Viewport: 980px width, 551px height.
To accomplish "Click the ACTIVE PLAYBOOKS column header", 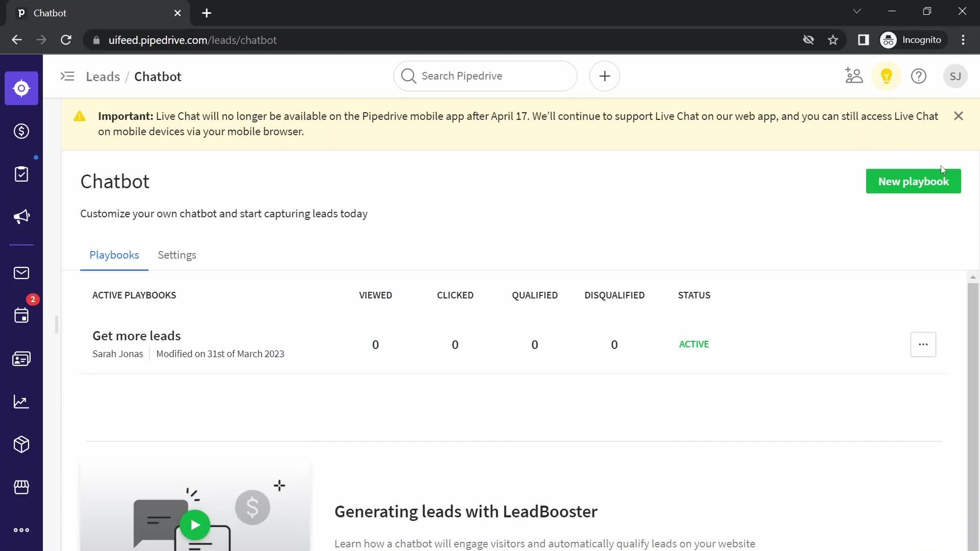I will pyautogui.click(x=134, y=295).
